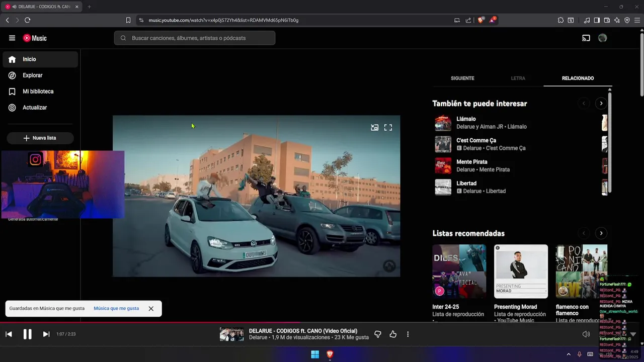Switch to the LETRA tab

pos(518,78)
